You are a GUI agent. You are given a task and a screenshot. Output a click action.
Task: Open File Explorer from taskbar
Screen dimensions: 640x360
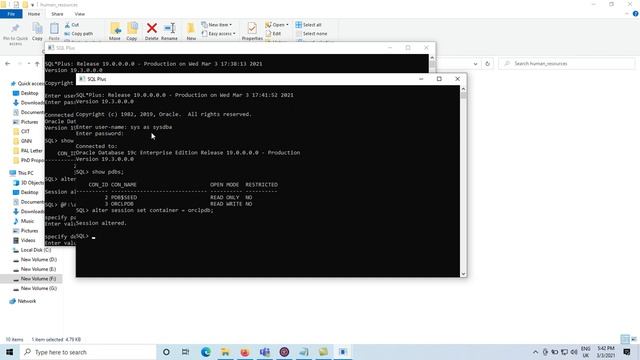[x=225, y=352]
